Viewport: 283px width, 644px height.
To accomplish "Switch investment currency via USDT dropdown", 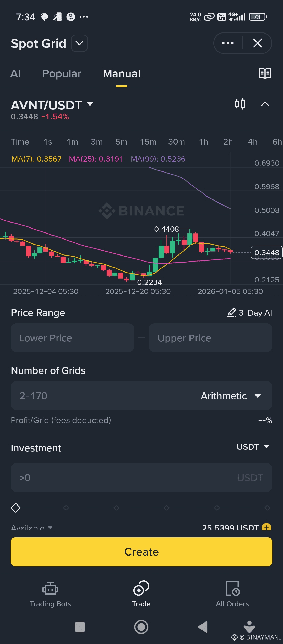I will pyautogui.click(x=253, y=447).
